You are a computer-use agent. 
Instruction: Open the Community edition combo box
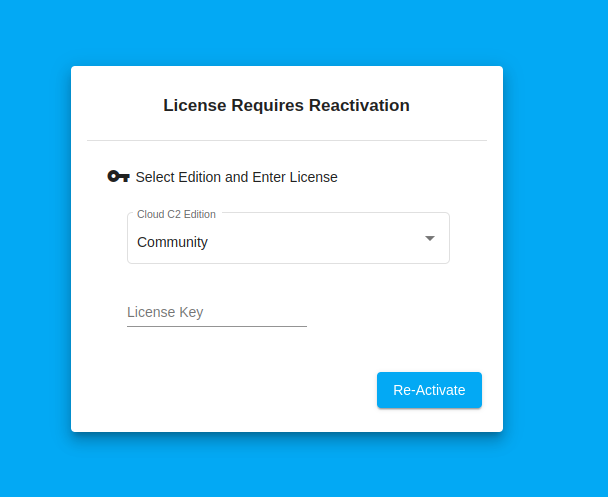point(288,239)
